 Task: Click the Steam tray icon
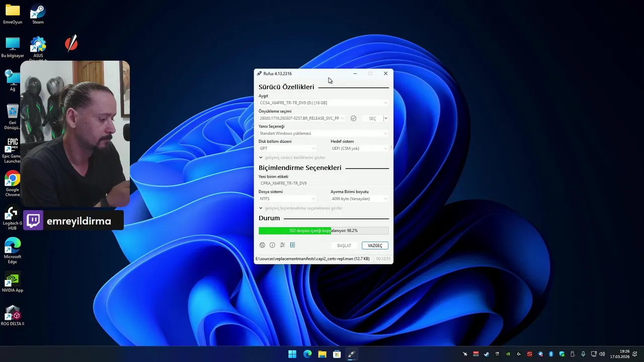pos(487,354)
